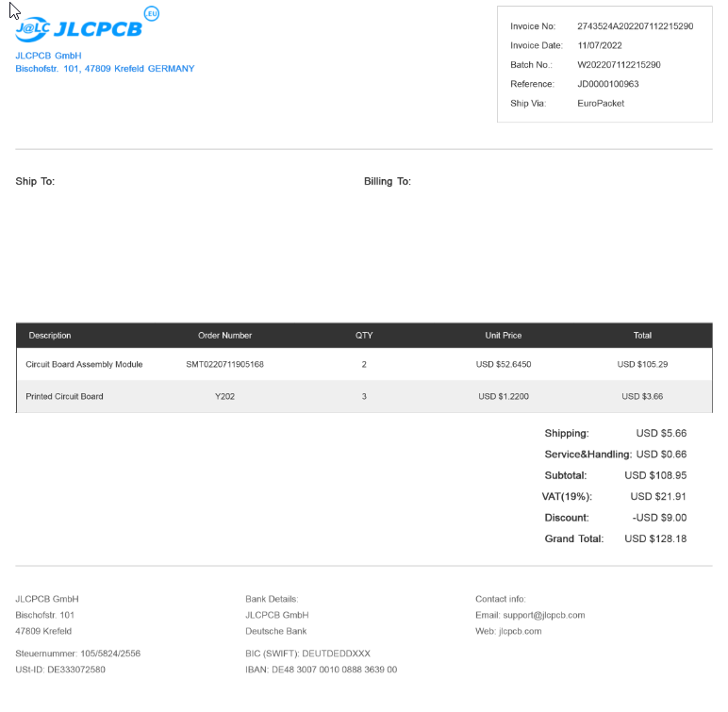
Task: Select row total USD $105.29
Action: coord(642,365)
